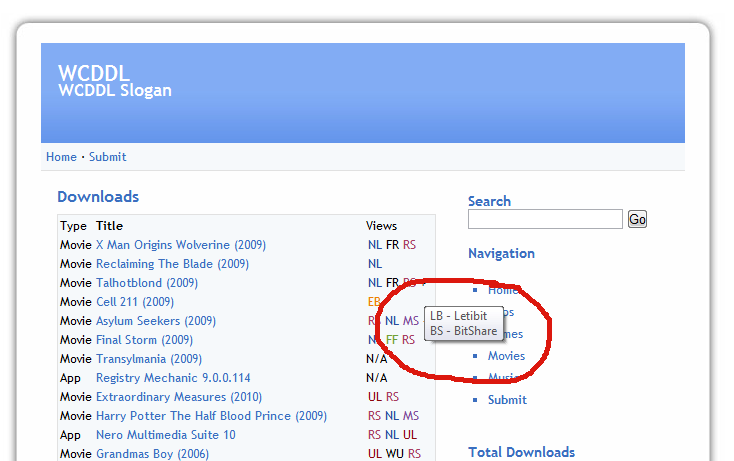Click the search text input field
The height and width of the screenshot is (461, 734).
click(545, 219)
